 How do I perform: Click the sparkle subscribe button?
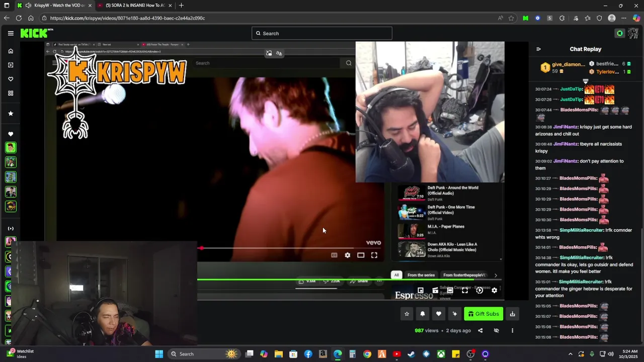click(455, 314)
